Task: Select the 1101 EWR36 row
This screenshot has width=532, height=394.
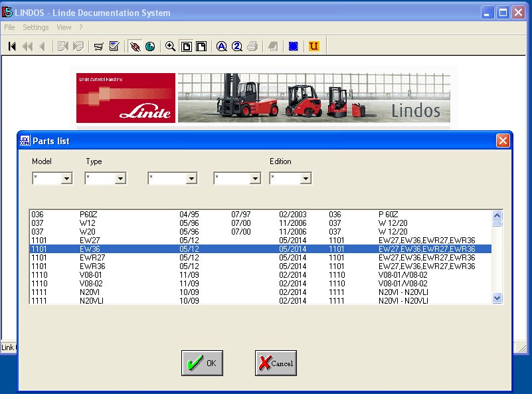Action: click(x=260, y=266)
